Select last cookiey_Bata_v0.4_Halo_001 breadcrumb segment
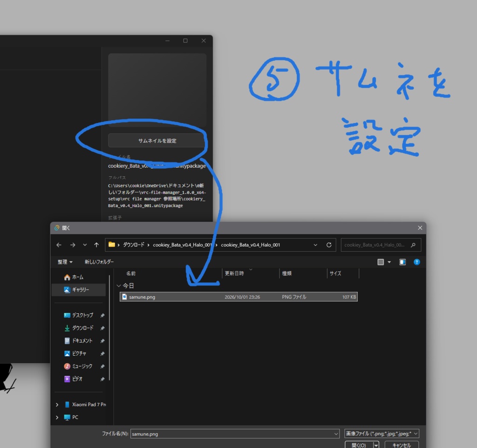477x448 pixels. click(250, 245)
